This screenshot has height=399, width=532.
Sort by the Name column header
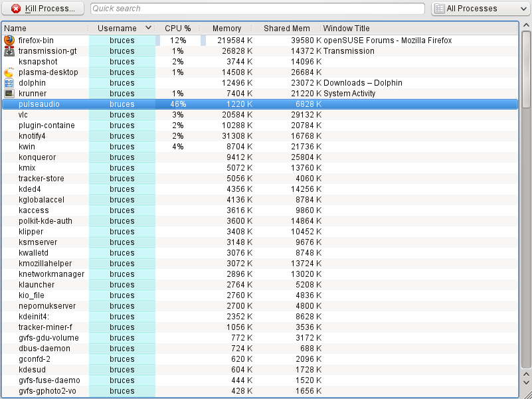pyautogui.click(x=45, y=28)
